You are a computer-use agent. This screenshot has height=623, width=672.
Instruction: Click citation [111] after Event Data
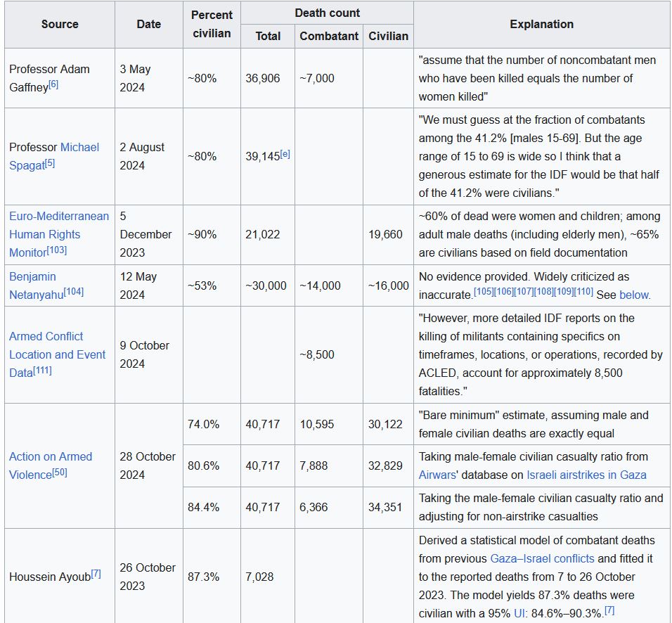[42, 370]
